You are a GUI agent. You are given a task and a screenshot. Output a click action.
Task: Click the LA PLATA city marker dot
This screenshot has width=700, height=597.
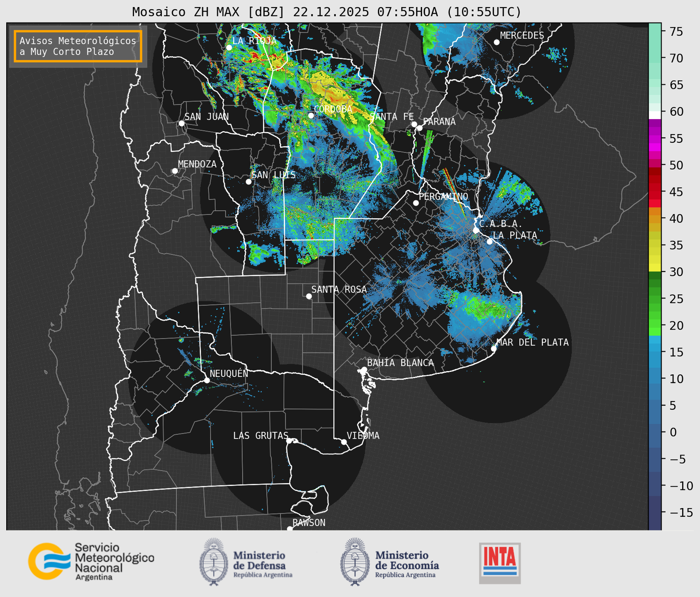(490, 242)
